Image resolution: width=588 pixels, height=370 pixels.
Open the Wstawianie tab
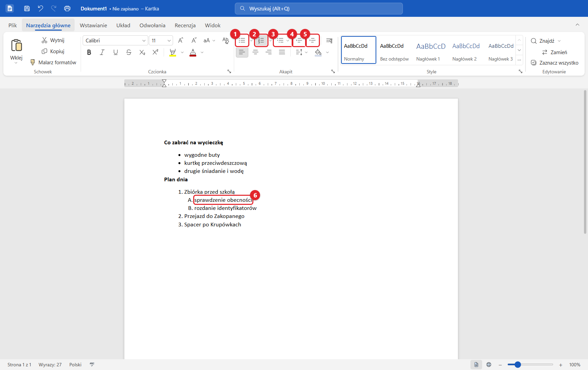pyautogui.click(x=93, y=25)
